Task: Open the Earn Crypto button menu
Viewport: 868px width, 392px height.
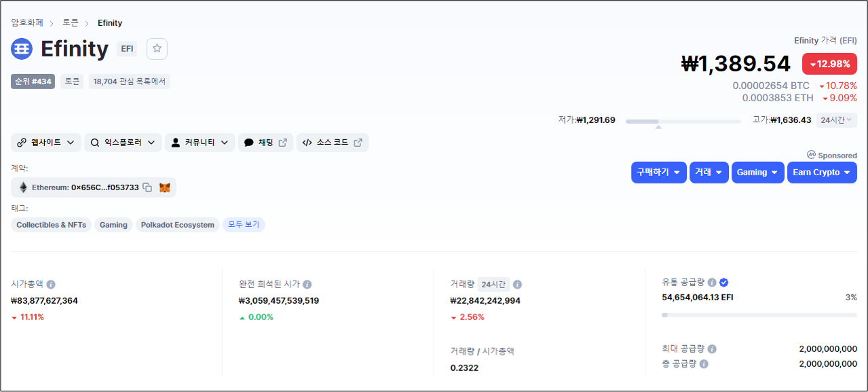Action: (822, 173)
